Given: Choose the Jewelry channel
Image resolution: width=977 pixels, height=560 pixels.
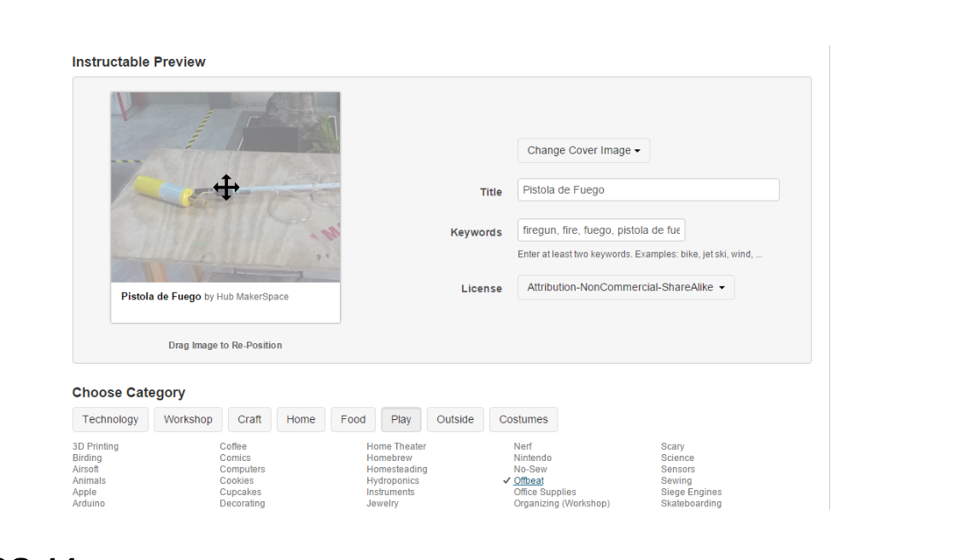Looking at the screenshot, I should coord(383,504).
